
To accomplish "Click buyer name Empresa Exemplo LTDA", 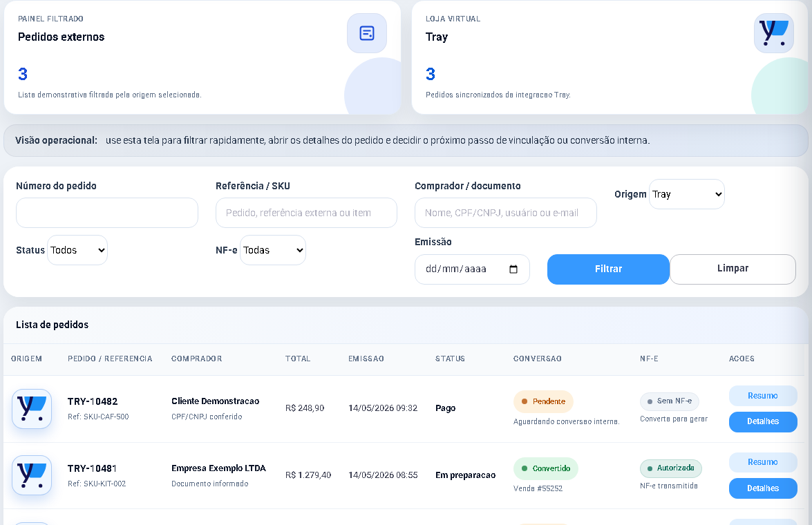I will [218, 468].
